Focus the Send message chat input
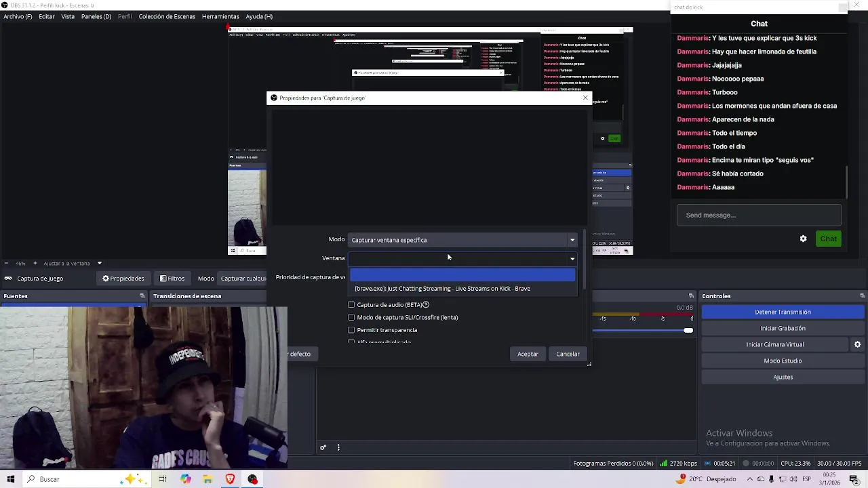Screen dimensions: 868x488 click(759, 215)
